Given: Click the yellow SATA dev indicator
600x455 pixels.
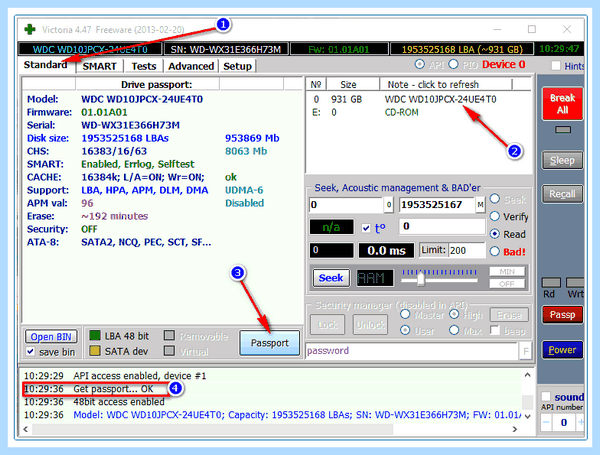Looking at the screenshot, I should pyautogui.click(x=95, y=351).
